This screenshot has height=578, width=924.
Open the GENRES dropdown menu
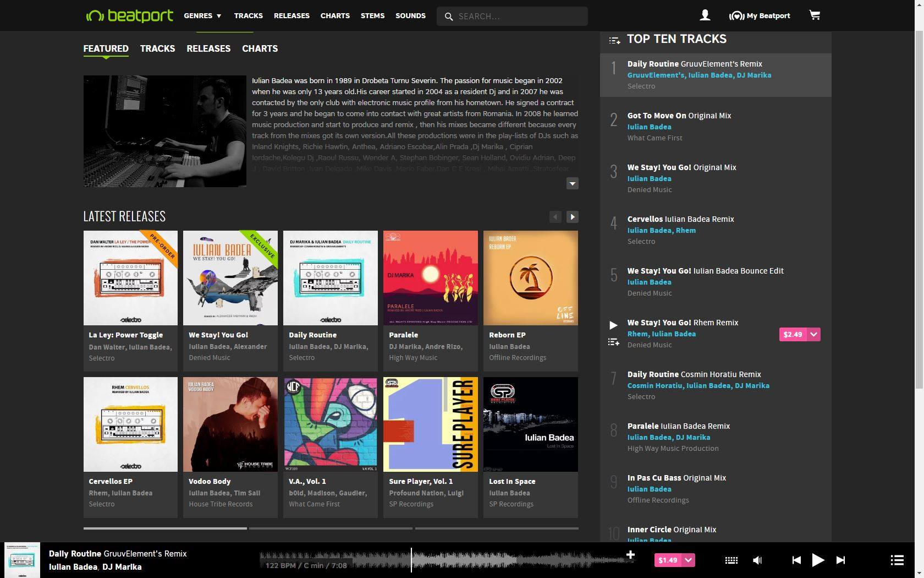[202, 16]
